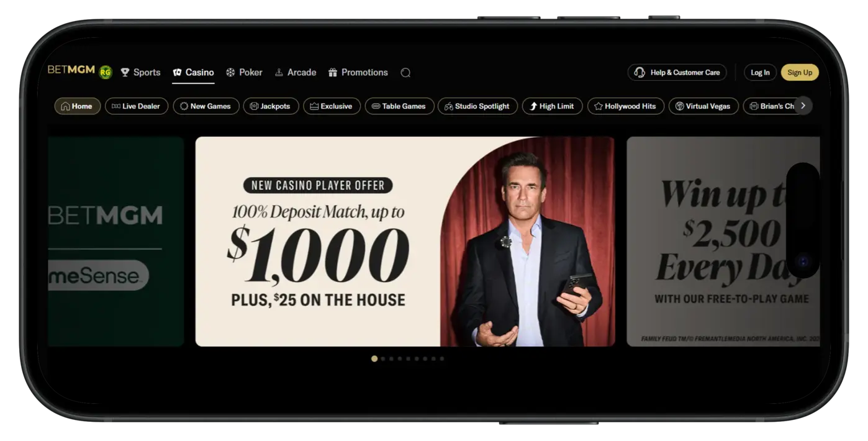View the Jackpots category
Screen dimensions: 868x441
pyautogui.click(x=271, y=106)
